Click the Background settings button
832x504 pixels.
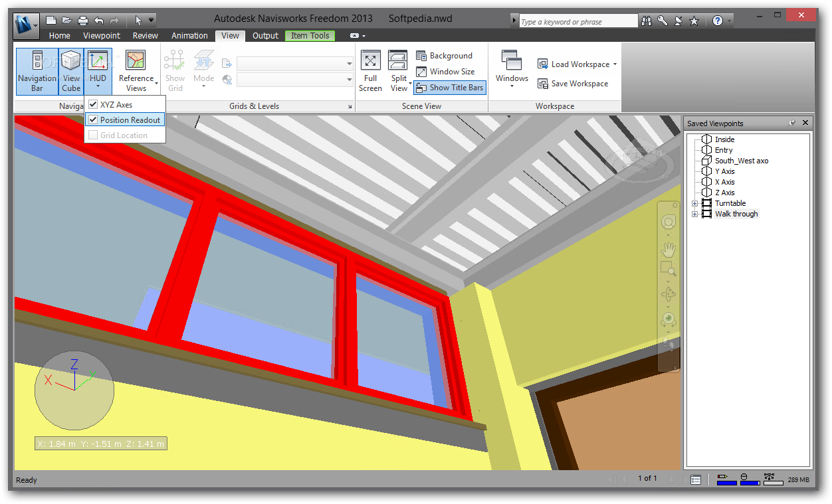[445, 56]
